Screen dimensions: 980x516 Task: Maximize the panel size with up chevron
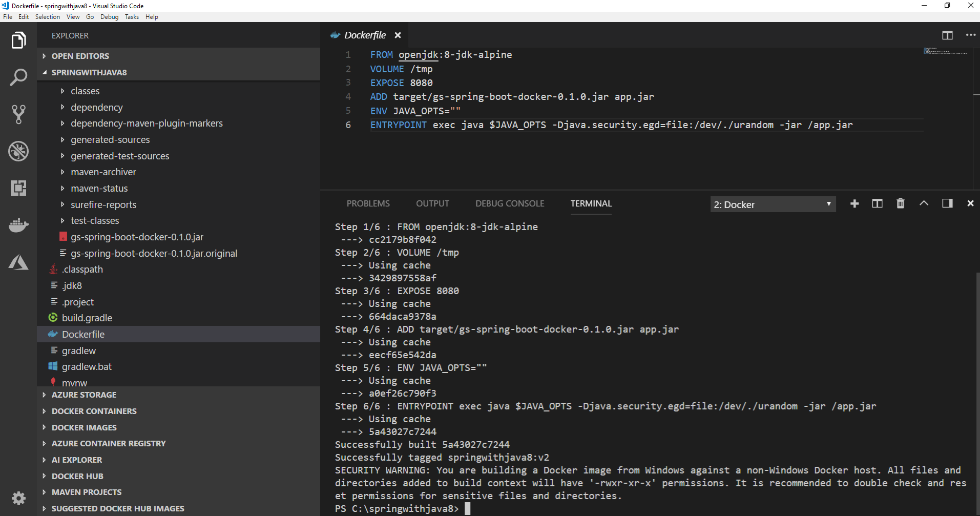point(924,203)
